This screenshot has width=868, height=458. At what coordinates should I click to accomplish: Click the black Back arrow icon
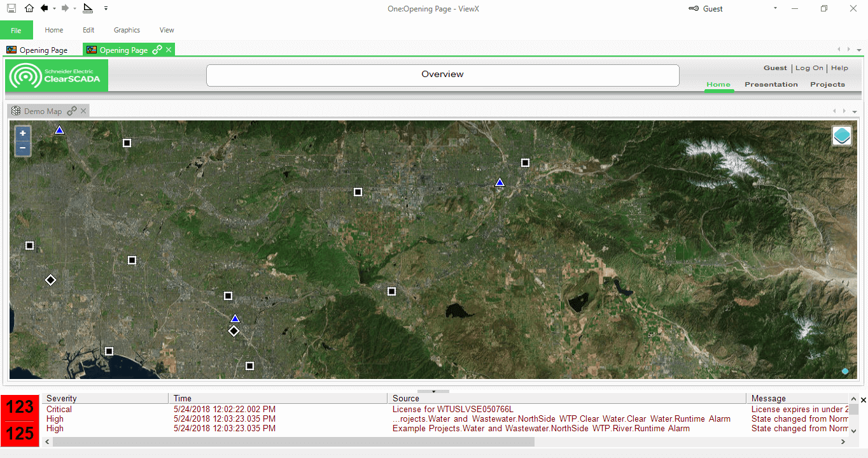click(x=44, y=8)
